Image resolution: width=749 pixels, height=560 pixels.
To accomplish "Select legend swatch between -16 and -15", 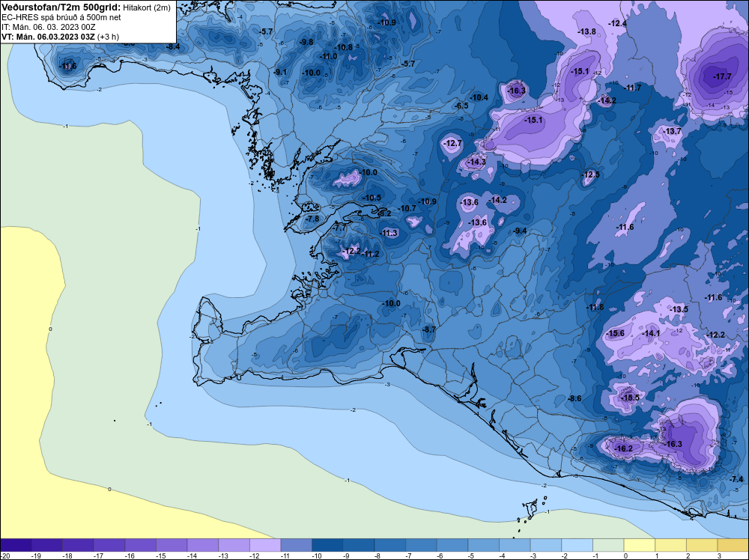I will click(x=141, y=545).
